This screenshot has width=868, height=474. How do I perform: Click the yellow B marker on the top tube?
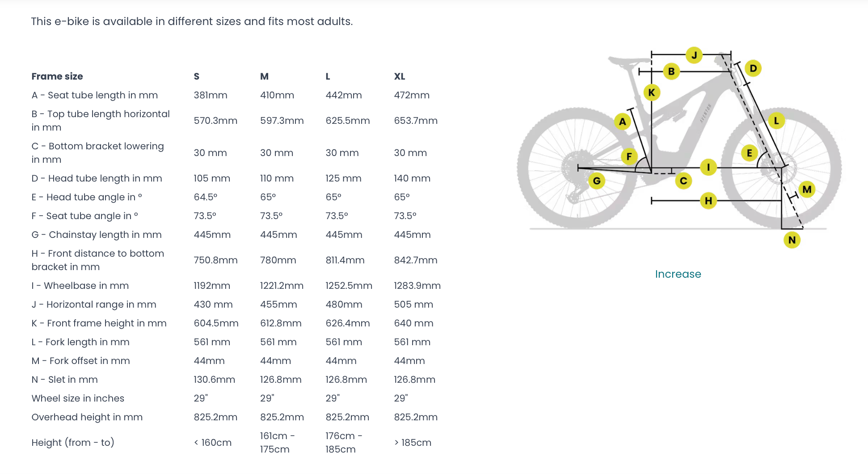(x=671, y=71)
